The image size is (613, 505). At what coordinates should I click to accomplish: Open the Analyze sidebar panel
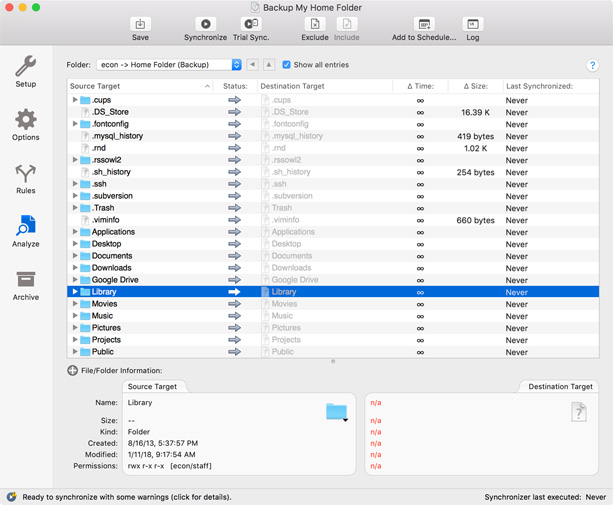point(26,231)
